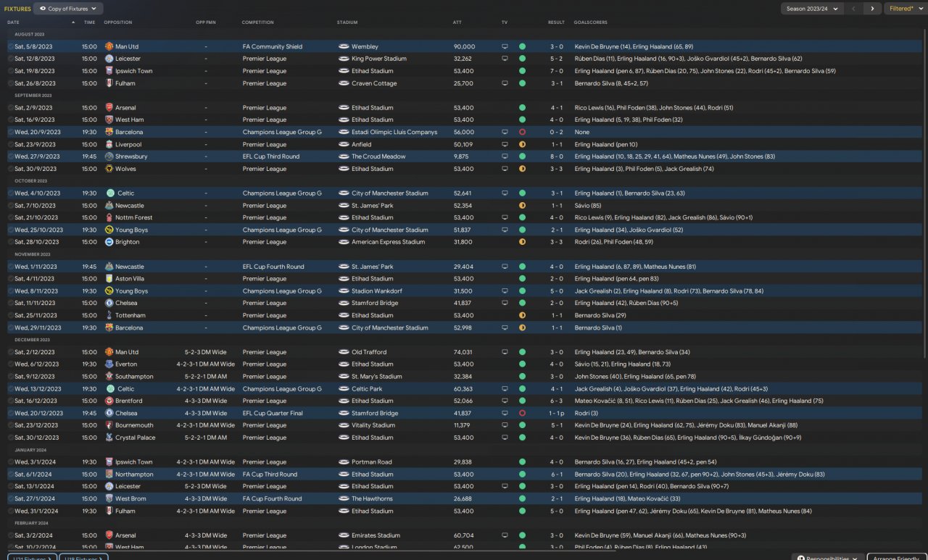Tick the row selector for Sat, 5/8/2023
Image resolution: width=928 pixels, height=560 pixels.
tap(11, 46)
